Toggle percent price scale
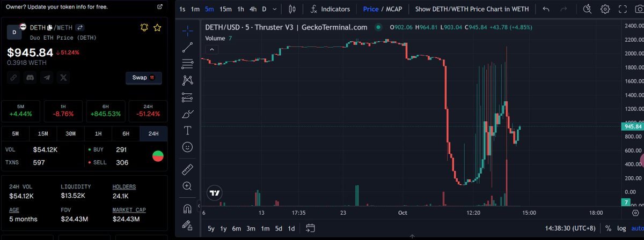Image resolution: width=644 pixels, height=240 pixels. tap(608, 228)
